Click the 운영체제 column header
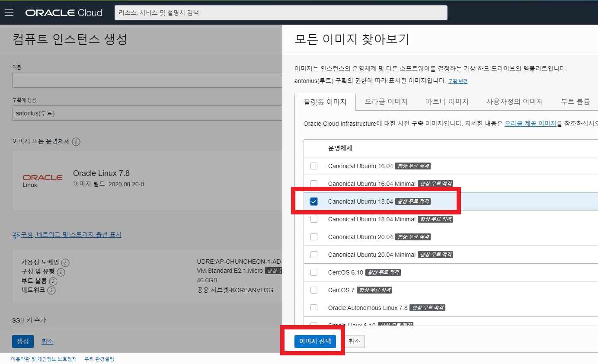 340,148
